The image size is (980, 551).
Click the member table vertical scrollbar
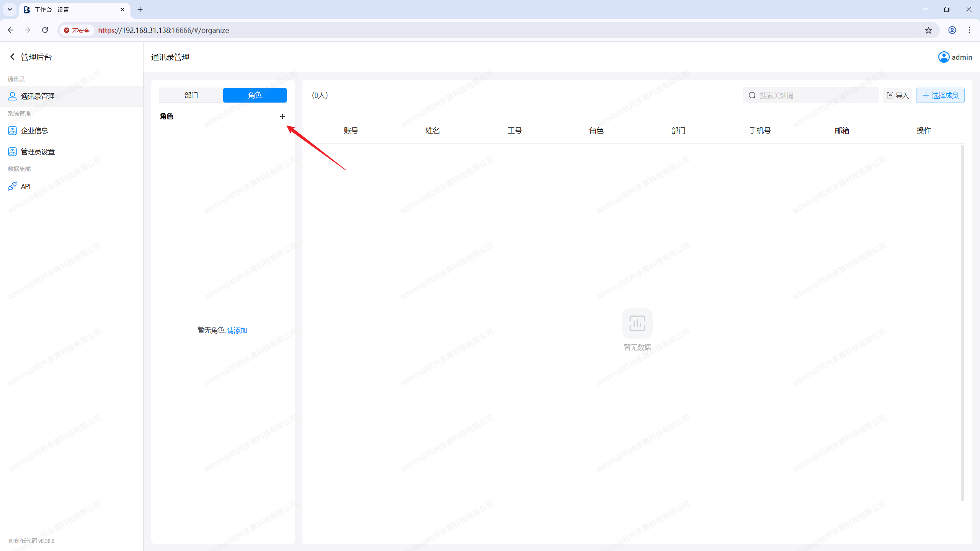pyautogui.click(x=962, y=321)
